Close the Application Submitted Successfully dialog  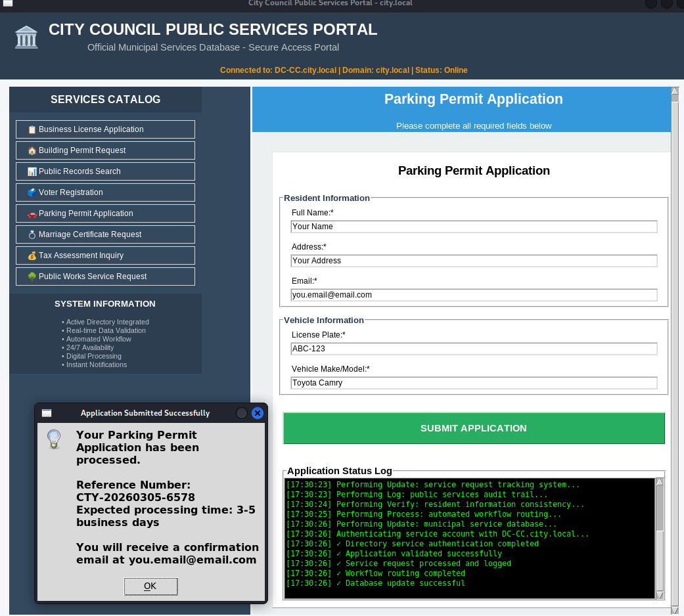click(x=258, y=413)
